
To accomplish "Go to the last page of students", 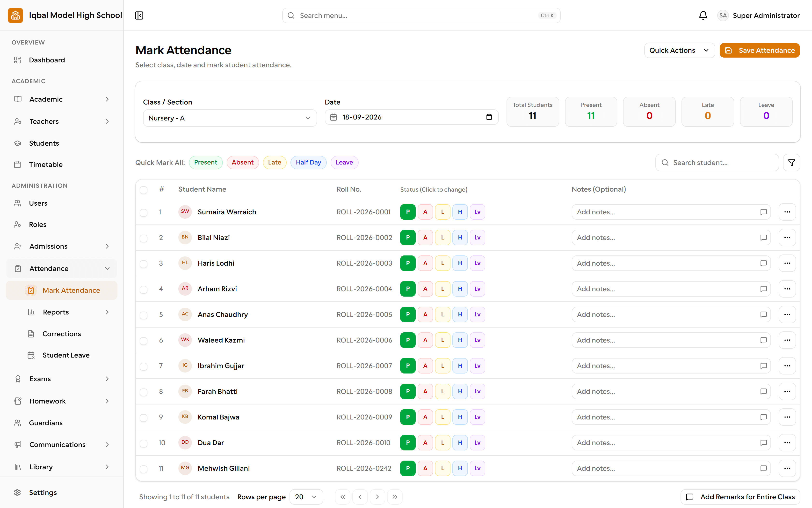I will click(395, 497).
